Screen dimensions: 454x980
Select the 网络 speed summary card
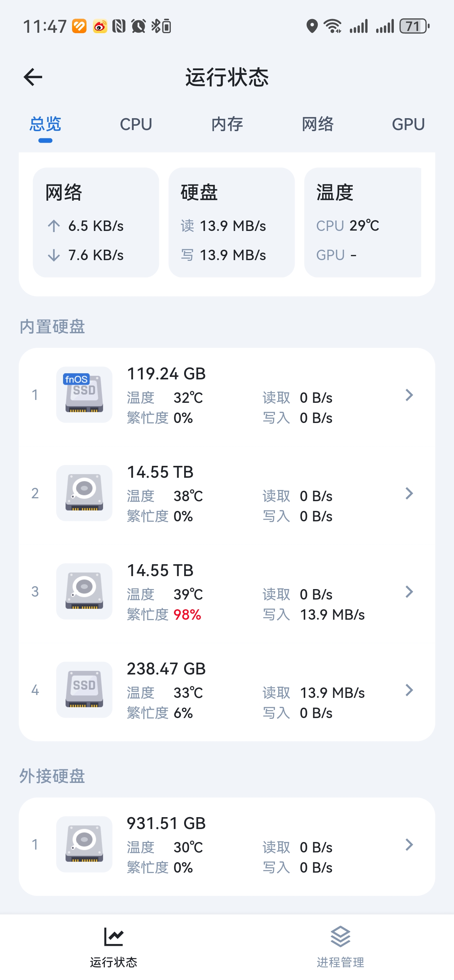(x=96, y=223)
